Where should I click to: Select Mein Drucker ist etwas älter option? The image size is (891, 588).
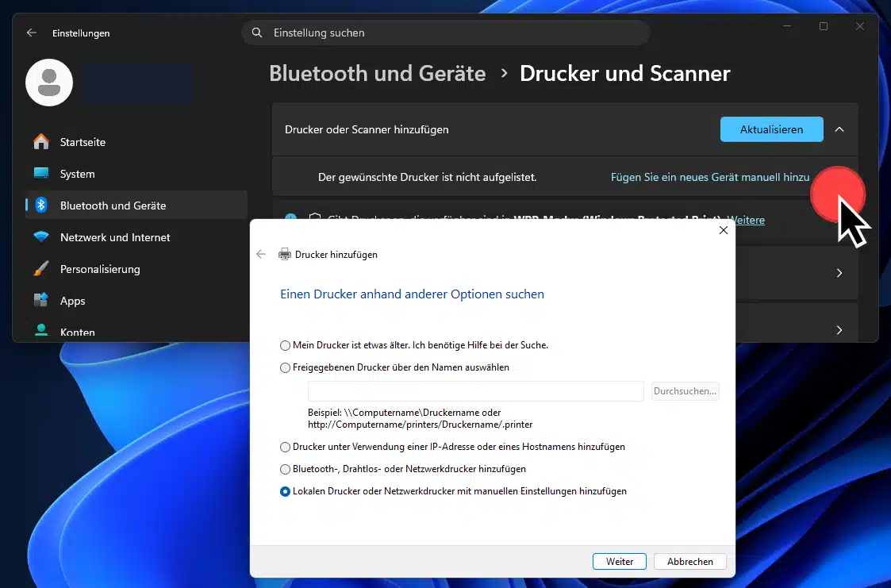[414, 345]
